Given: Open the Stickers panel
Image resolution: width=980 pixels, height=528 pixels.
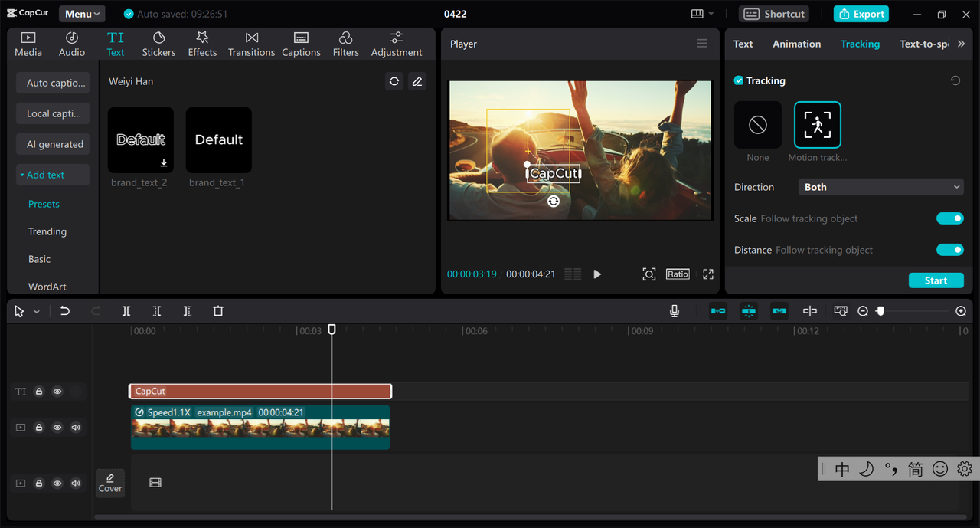Looking at the screenshot, I should [158, 44].
